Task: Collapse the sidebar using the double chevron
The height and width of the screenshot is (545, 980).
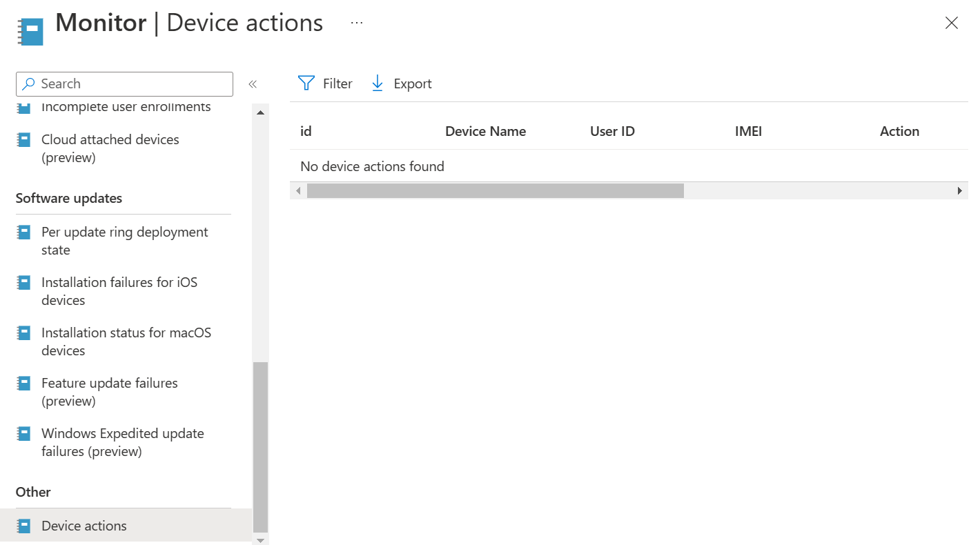Action: pyautogui.click(x=253, y=83)
